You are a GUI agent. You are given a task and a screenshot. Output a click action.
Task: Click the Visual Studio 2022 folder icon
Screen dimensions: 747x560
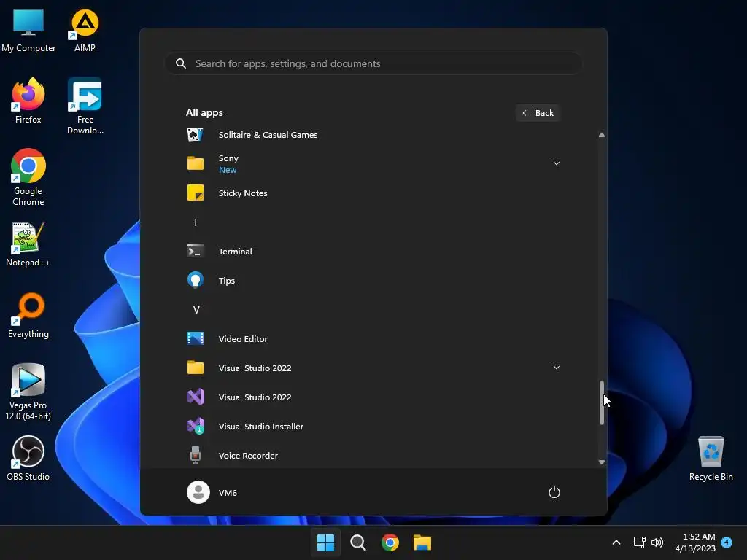click(x=196, y=367)
